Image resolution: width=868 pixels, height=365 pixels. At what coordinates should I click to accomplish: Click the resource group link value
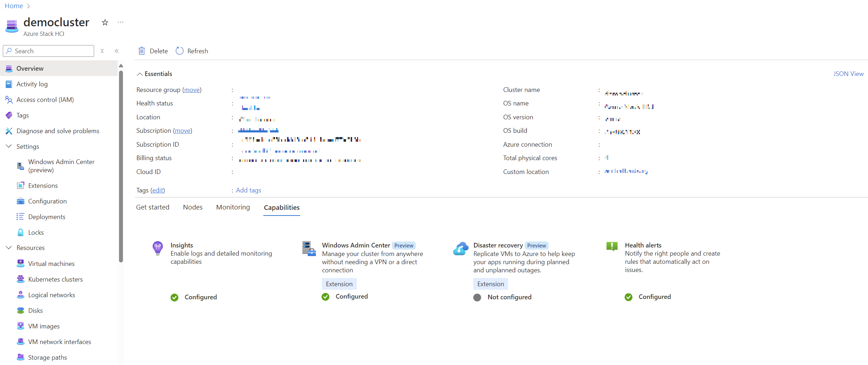click(x=255, y=97)
